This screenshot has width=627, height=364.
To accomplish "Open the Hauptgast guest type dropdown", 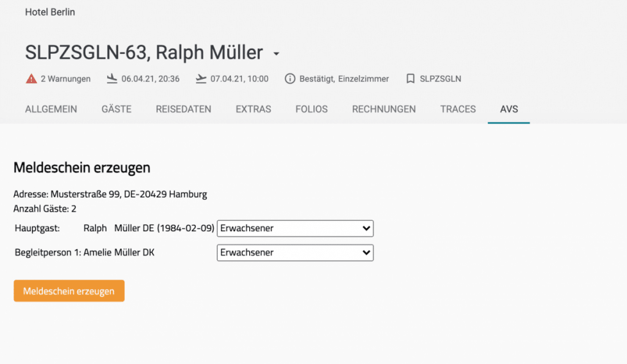I will (x=295, y=228).
